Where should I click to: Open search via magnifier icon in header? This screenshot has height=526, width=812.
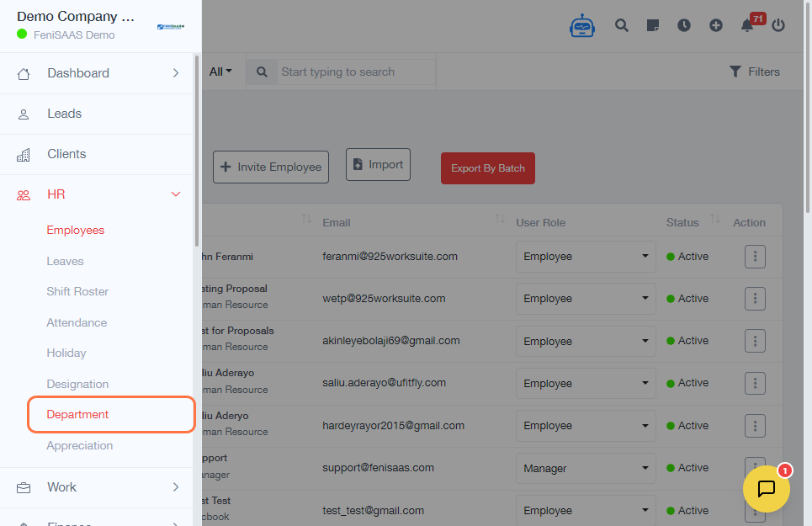[622, 25]
